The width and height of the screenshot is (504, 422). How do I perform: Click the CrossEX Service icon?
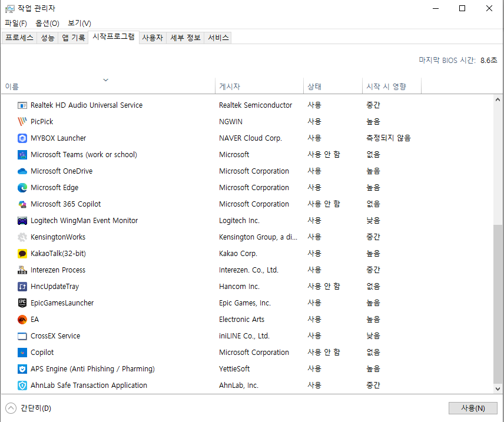(22, 336)
